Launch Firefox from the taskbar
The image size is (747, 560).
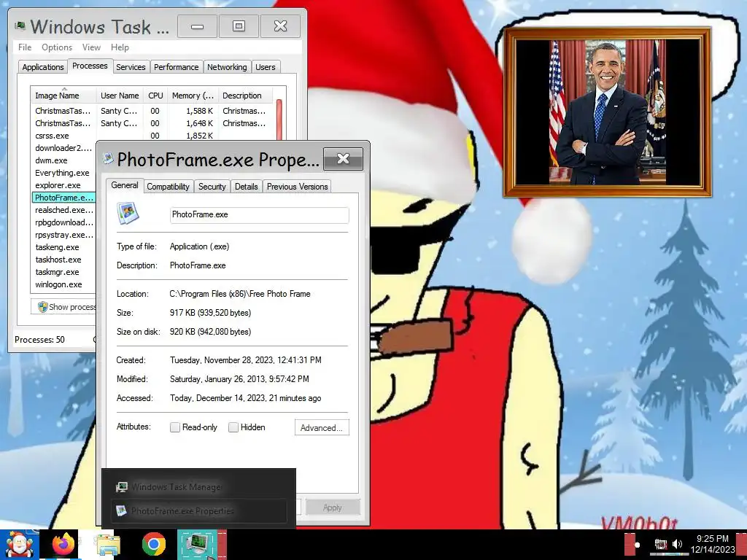tap(64, 544)
